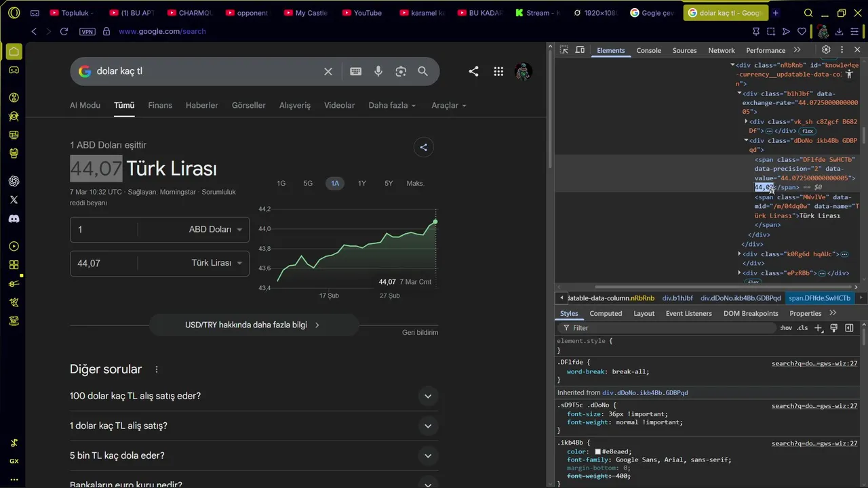Open the ABD Doları currency dropdown

216,230
